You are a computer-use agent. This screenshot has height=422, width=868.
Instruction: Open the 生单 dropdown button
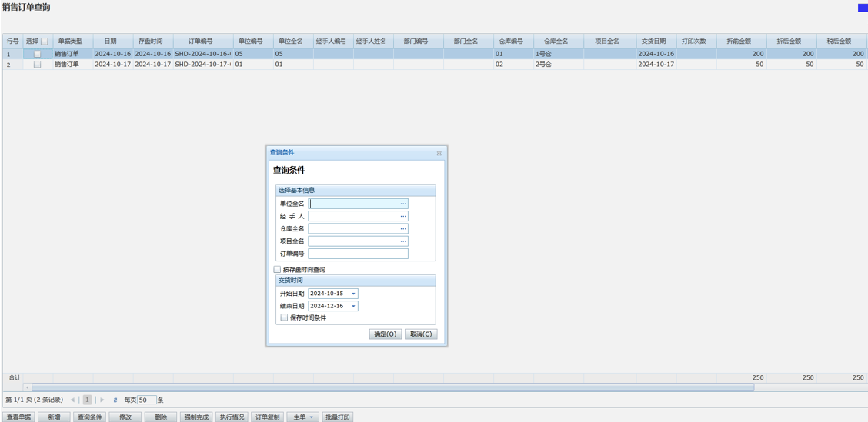(302, 417)
